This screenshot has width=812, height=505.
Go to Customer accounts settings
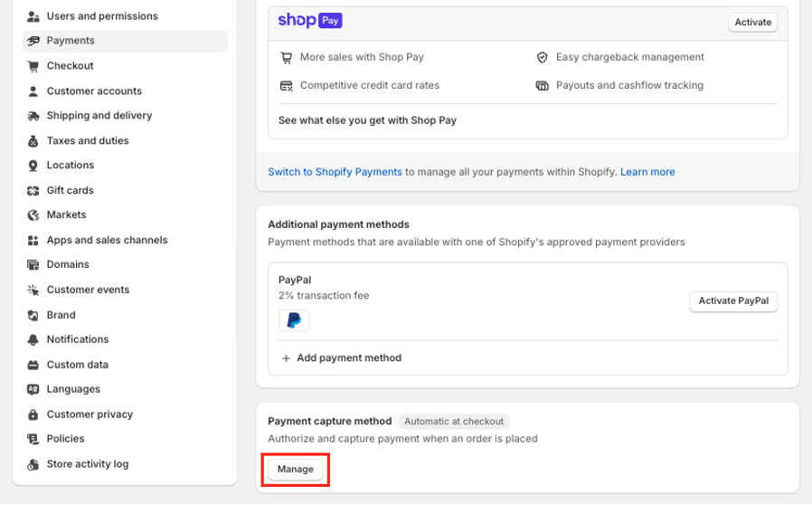tap(94, 91)
